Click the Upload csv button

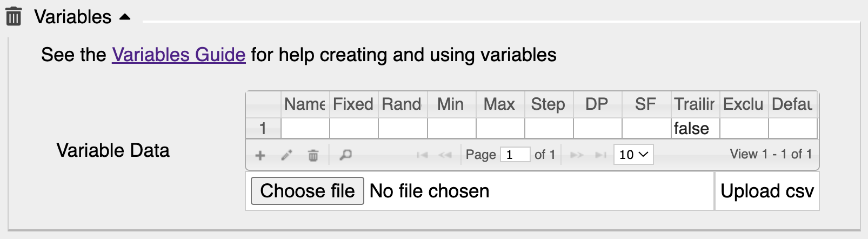pos(767,191)
